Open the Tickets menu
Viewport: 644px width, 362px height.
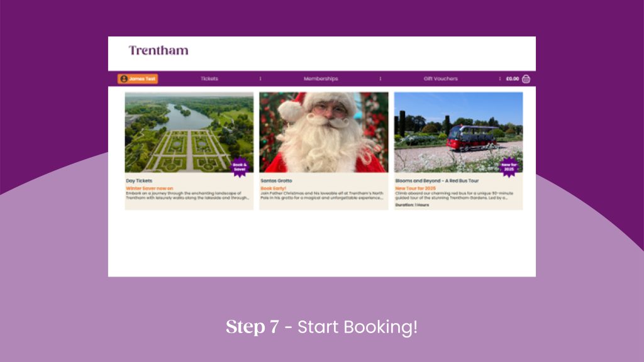click(x=209, y=79)
